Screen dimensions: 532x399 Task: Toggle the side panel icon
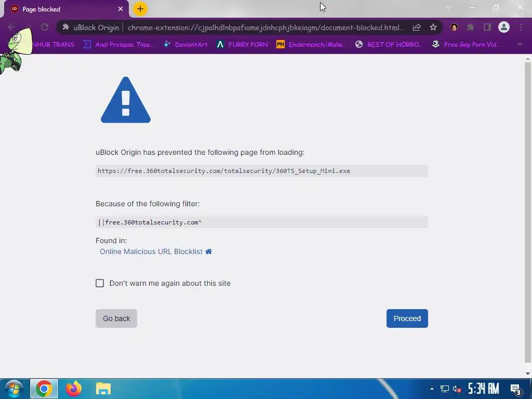(487, 27)
